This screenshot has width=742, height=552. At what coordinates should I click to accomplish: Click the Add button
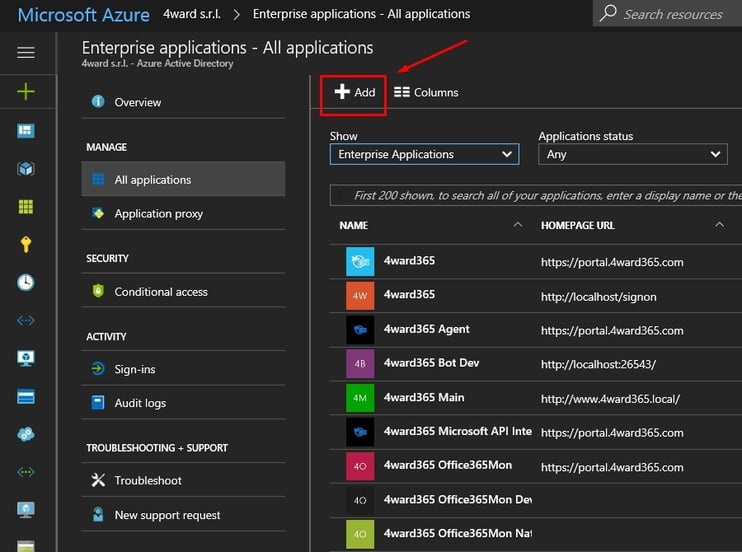pyautogui.click(x=354, y=92)
